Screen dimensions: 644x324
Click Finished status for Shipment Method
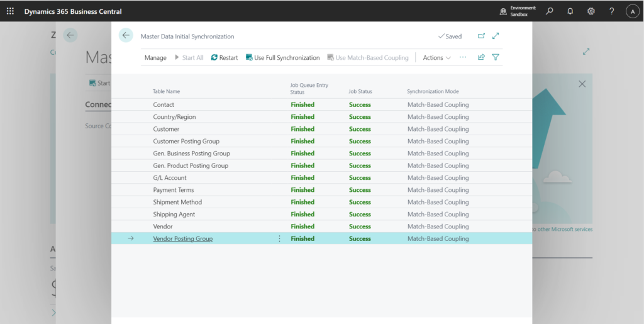303,202
